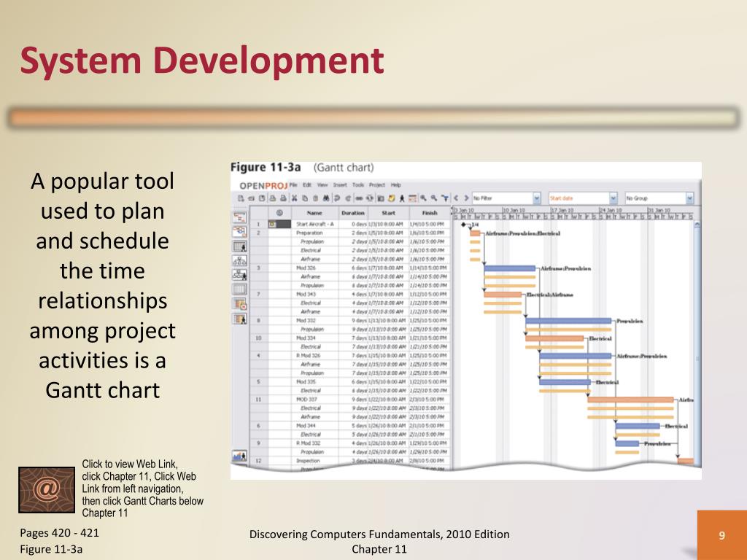Click the scroll-forward right arrow in toolbar

tap(466, 198)
